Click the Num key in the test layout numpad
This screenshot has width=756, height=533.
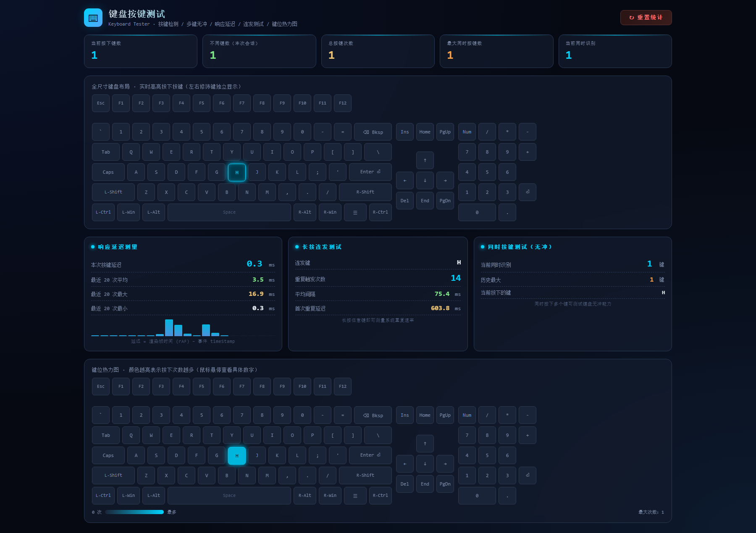tap(467, 132)
